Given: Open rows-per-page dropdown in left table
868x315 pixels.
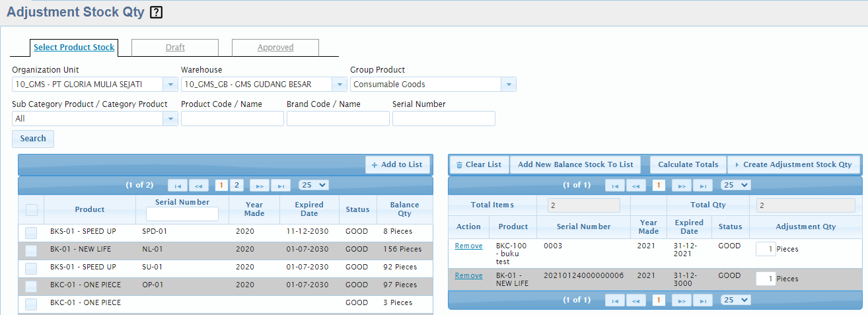Looking at the screenshot, I should coord(314,186).
